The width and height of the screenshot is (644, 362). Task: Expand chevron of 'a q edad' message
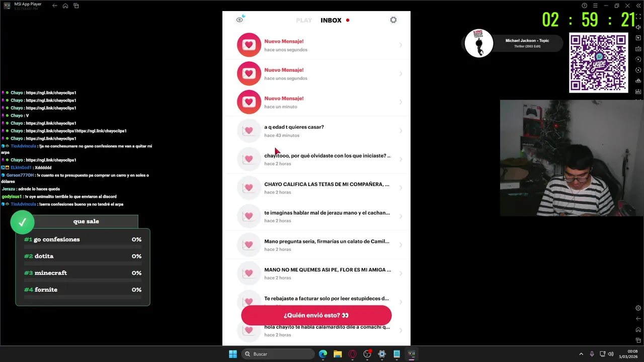tap(401, 131)
